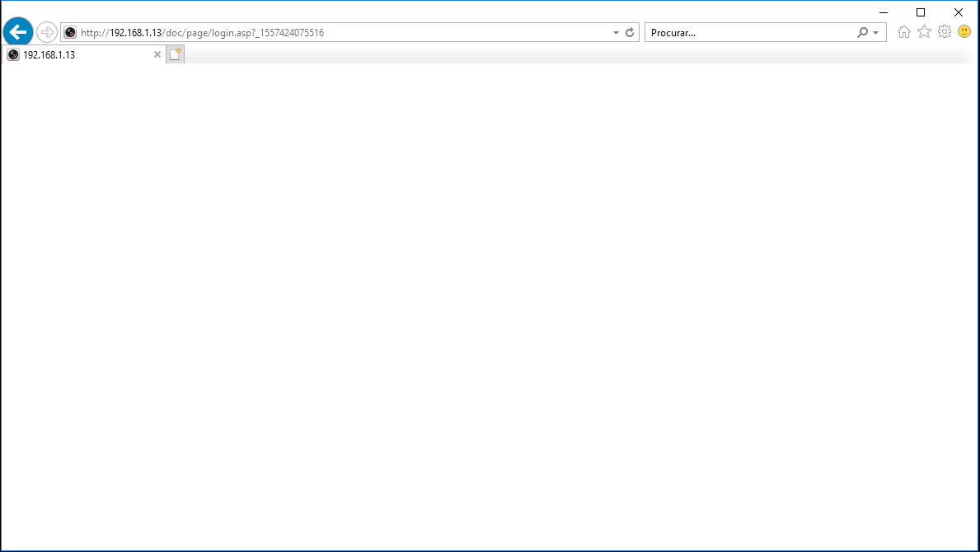Click the blank page content area
Screen dimensions: 980x552
point(490,305)
